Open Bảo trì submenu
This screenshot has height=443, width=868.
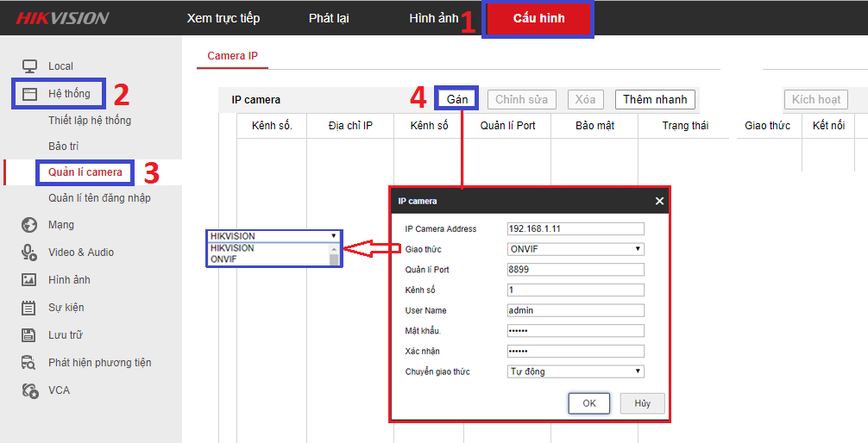pyautogui.click(x=64, y=146)
